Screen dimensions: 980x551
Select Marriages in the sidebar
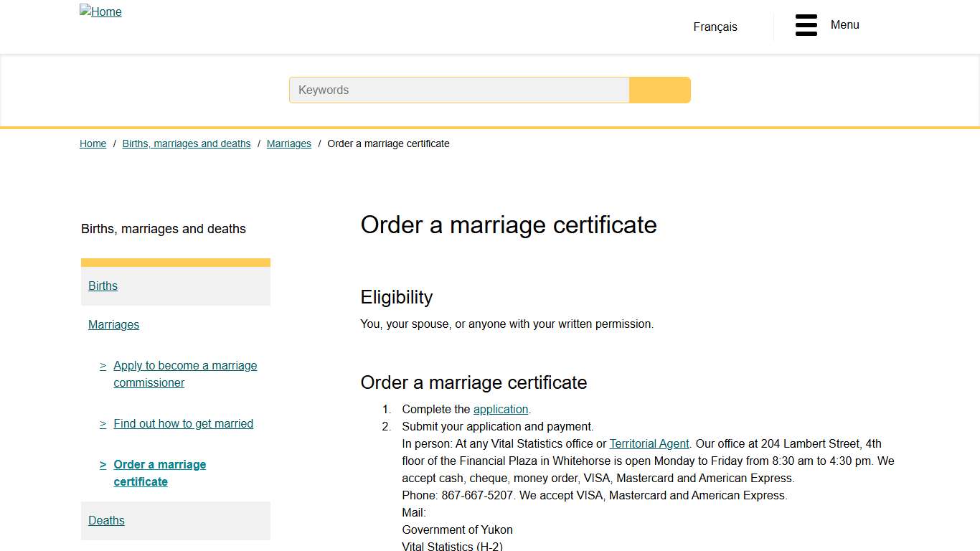click(x=113, y=324)
